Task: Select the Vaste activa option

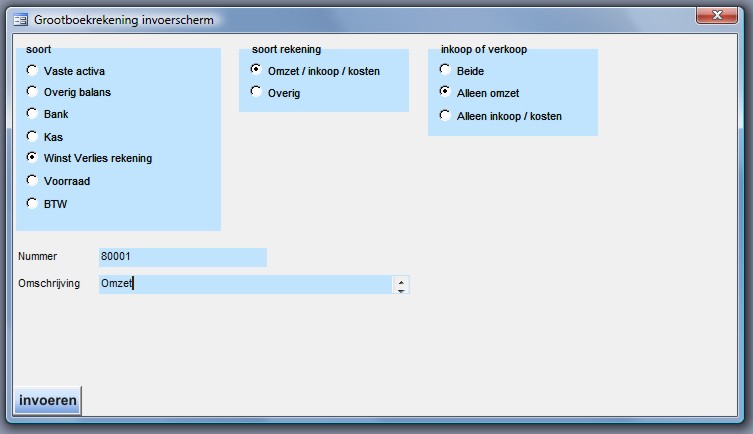Action: 33,71
